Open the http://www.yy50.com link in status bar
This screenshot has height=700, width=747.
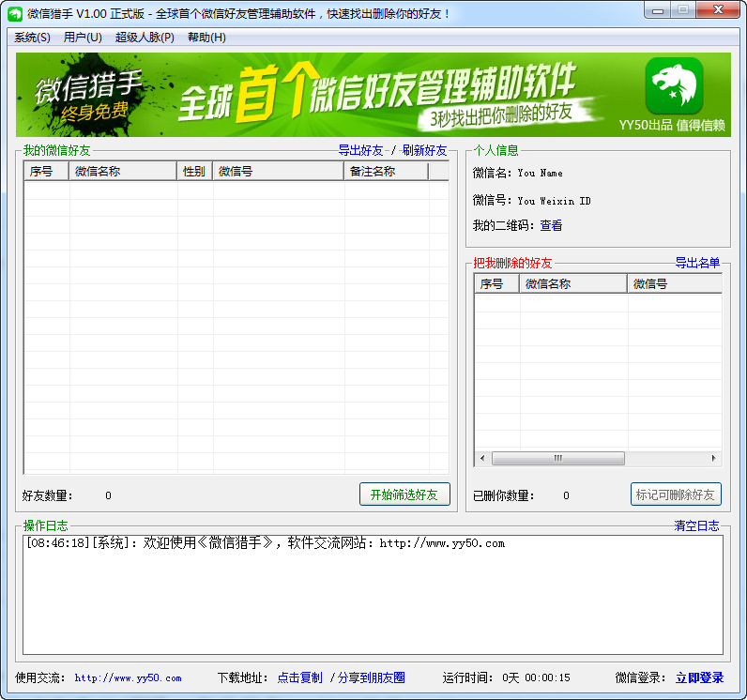(x=128, y=677)
